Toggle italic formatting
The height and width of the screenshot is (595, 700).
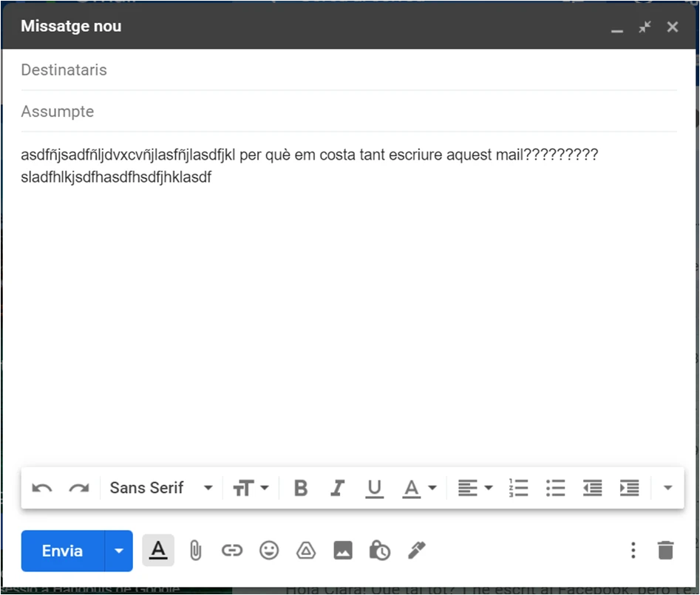coord(338,488)
